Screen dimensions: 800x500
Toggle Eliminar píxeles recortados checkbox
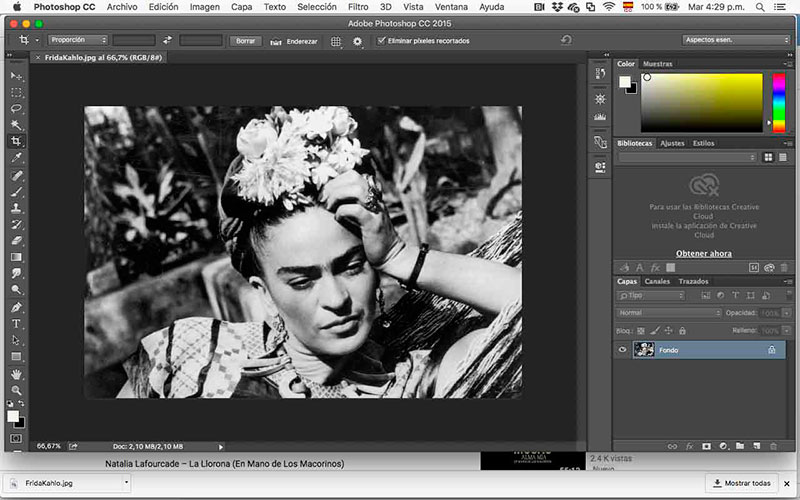pos(381,41)
